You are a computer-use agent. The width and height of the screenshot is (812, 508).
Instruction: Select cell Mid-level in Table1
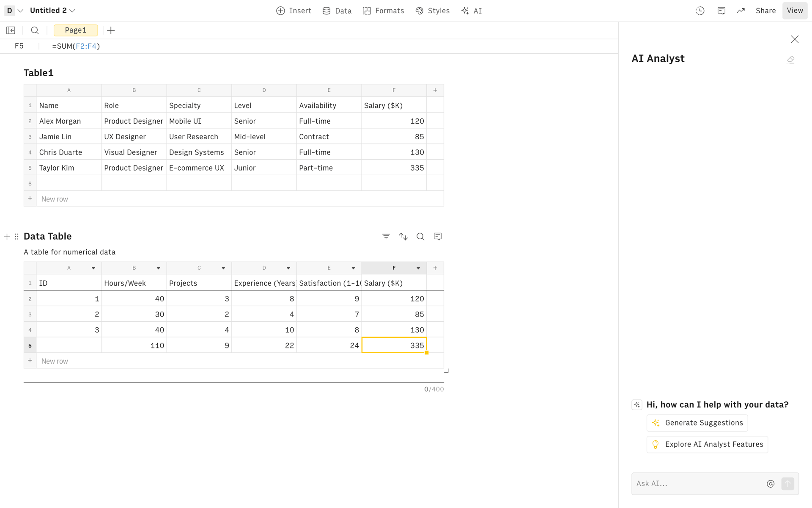tap(264, 137)
